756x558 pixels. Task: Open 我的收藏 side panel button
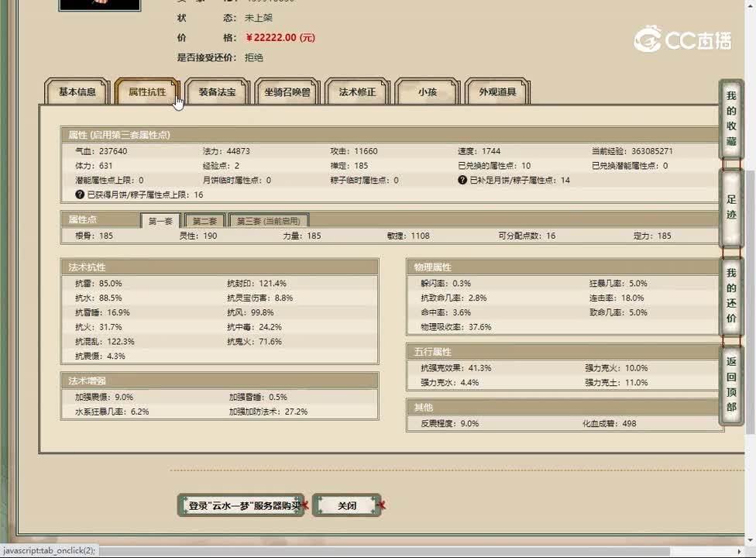[x=731, y=119]
